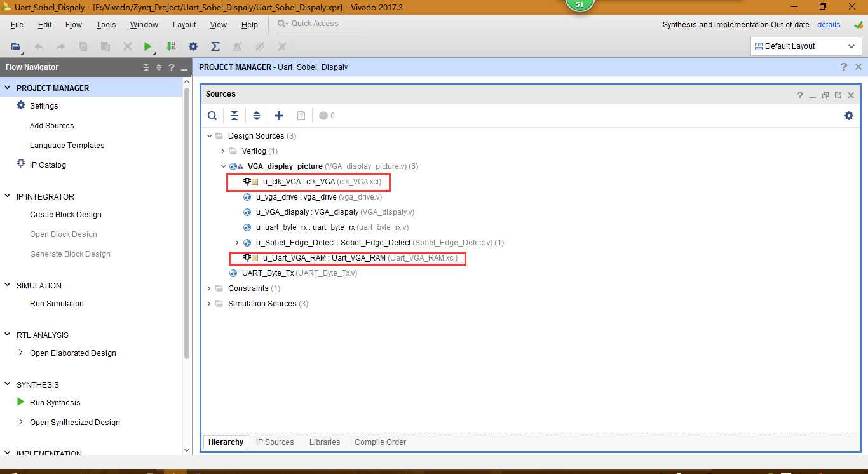Screen dimensions: 868x474
Task: Open the Default Layout dropdown
Action: coord(806,46)
